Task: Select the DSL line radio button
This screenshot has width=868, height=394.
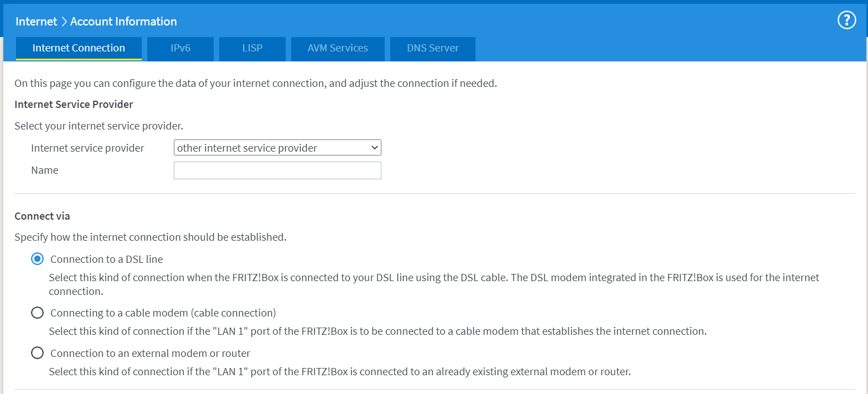Action: coord(37,259)
